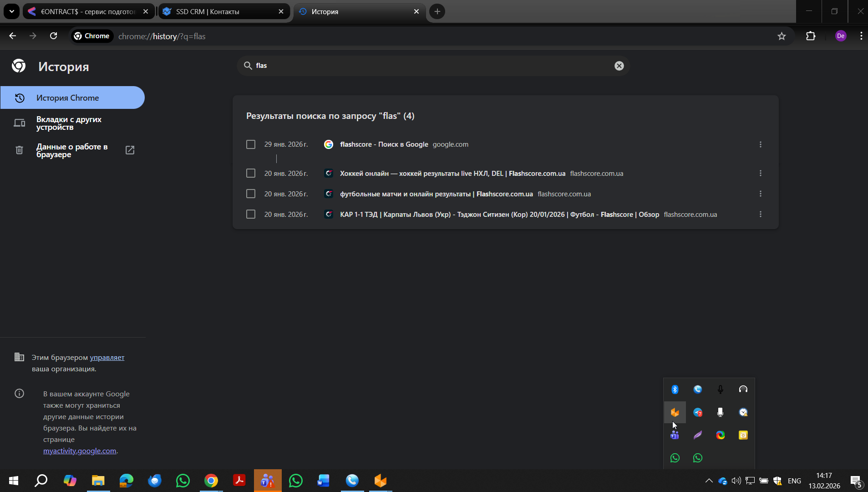The width and height of the screenshot is (868, 492).
Task: Click the purple feather tray icon
Action: click(697, 435)
